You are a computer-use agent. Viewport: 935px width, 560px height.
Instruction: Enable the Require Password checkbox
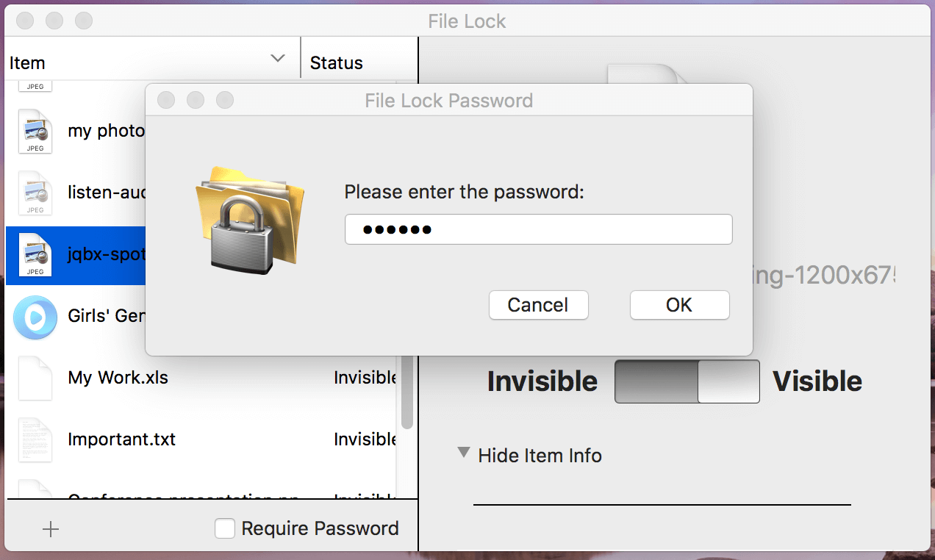225,528
